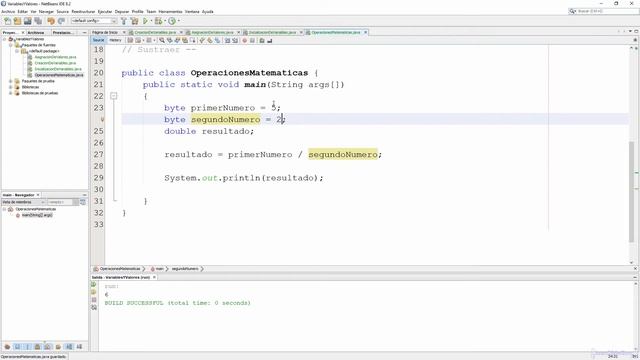
Task: Collapse the VariablesYValores project node
Action: (4, 39)
